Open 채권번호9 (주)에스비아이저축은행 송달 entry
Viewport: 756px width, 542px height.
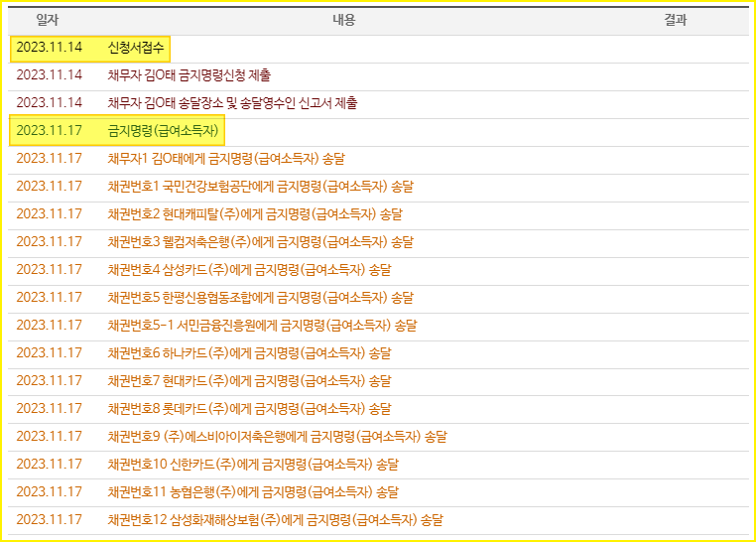tap(277, 437)
